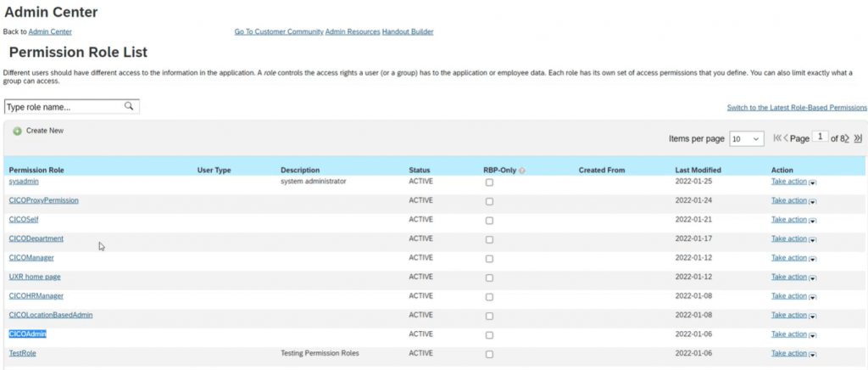868x370 pixels.
Task: Click the Permission Role column header
Action: tap(36, 170)
